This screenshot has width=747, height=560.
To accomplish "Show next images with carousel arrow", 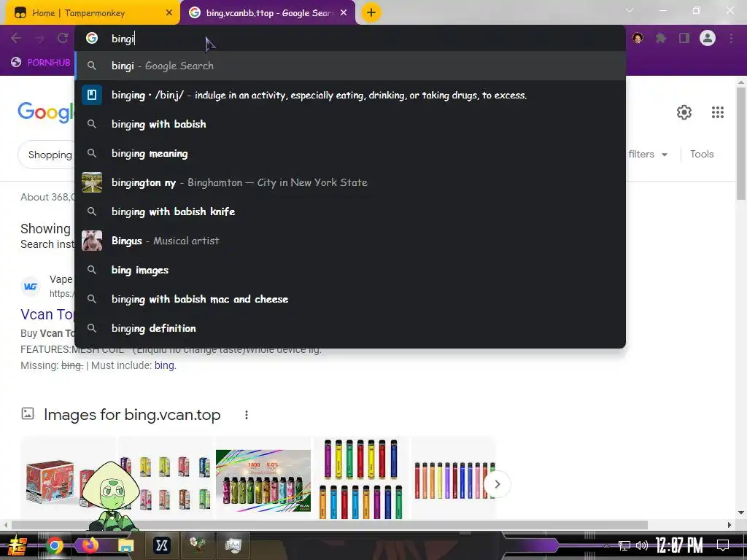I will pyautogui.click(x=497, y=484).
